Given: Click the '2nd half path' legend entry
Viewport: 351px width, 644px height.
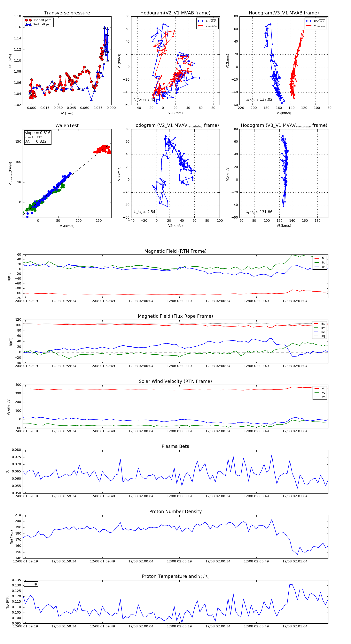Looking at the screenshot, I should [39, 25].
